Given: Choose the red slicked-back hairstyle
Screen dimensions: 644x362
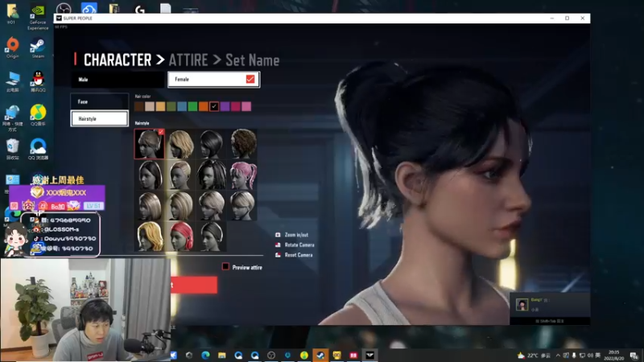Looking at the screenshot, I should [x=180, y=237].
